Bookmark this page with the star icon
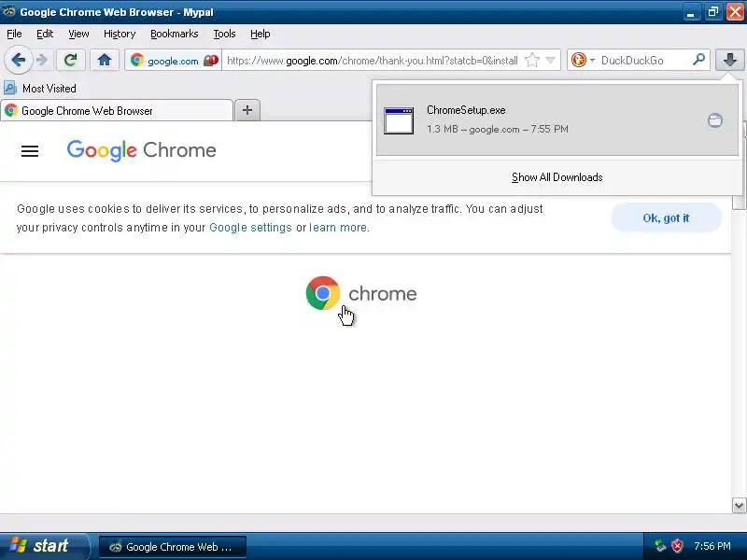 pyautogui.click(x=531, y=61)
